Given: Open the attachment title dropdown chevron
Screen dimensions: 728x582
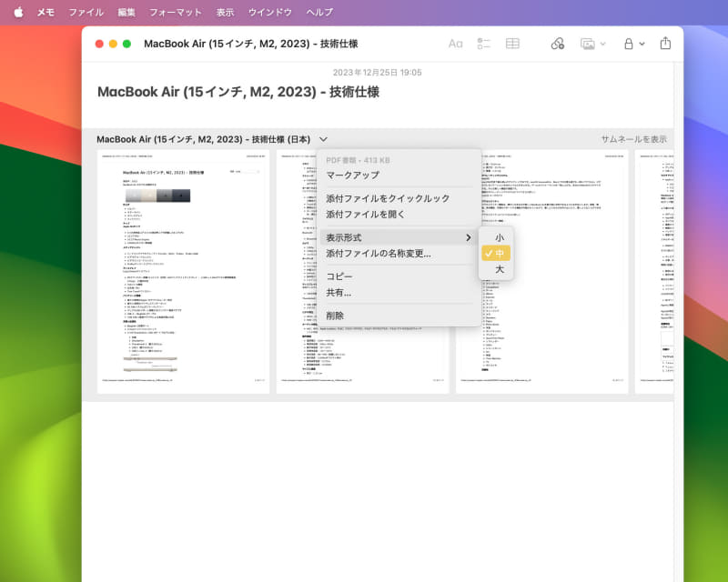Looking at the screenshot, I should (x=323, y=139).
